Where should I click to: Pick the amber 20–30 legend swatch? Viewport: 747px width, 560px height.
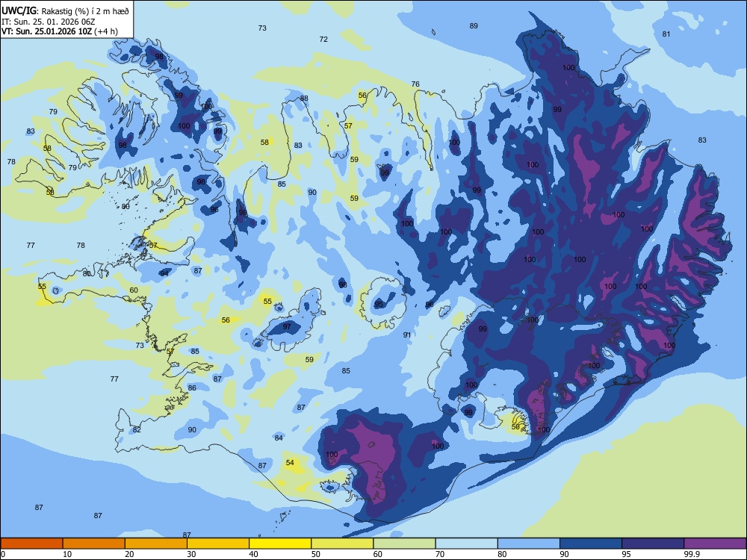[156, 544]
